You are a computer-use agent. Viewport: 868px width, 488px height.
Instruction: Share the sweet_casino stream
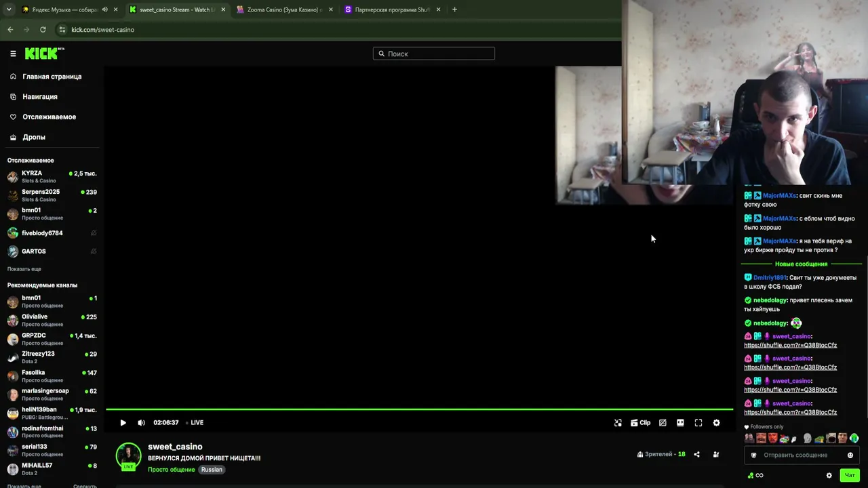[696, 454]
